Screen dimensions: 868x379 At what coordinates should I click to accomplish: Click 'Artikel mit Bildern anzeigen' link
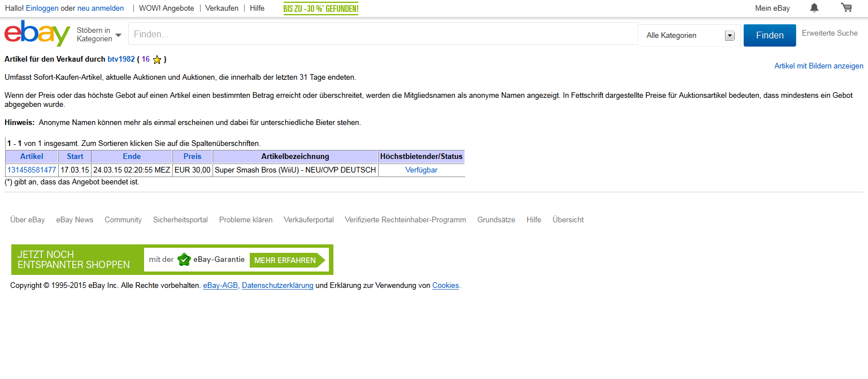point(818,66)
